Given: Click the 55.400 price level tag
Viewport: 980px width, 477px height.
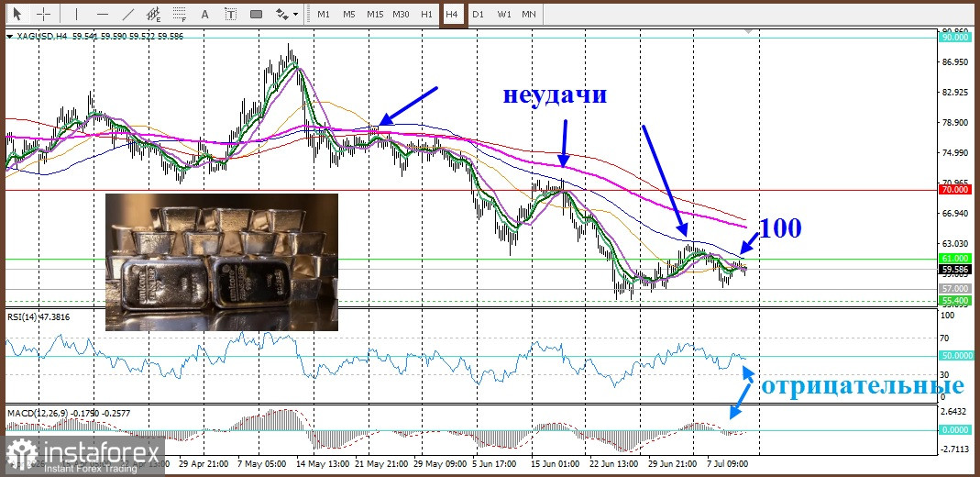Looking at the screenshot, I should click(x=955, y=301).
